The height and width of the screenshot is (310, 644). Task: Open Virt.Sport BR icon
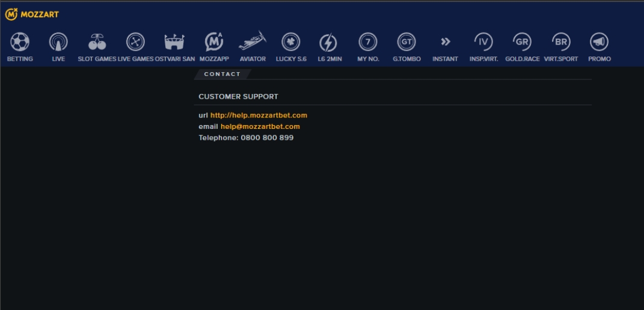[560, 42]
